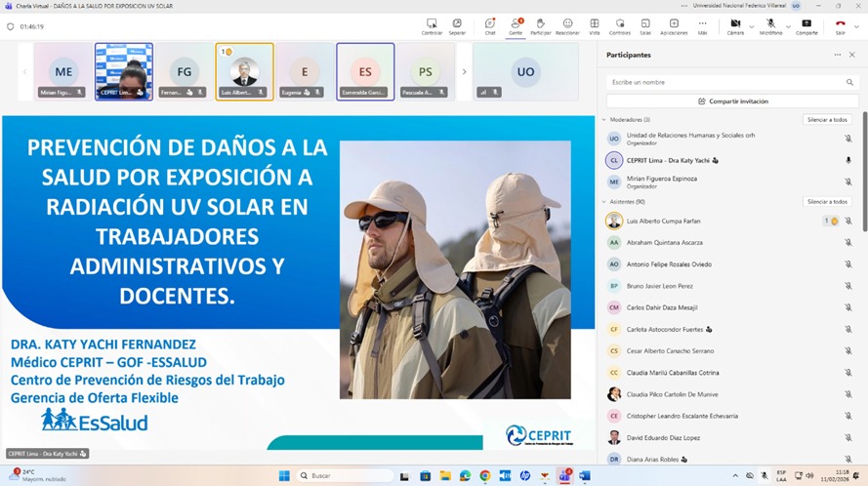The height and width of the screenshot is (486, 868).
Task: Open the Controles icon in the toolbar
Action: click(x=619, y=26)
